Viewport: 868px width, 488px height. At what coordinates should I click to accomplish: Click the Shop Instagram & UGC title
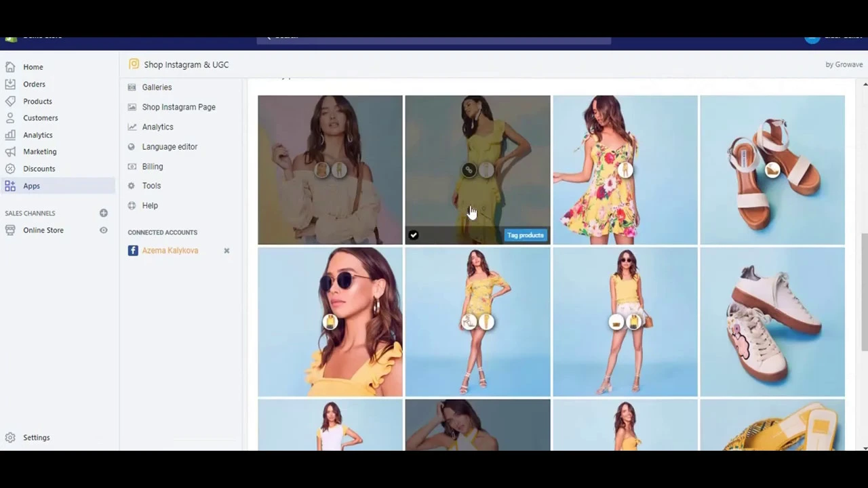186,64
